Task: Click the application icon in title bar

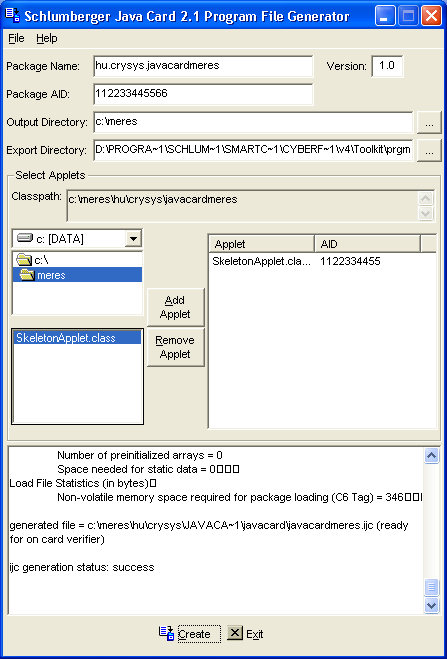Action: click(12, 15)
